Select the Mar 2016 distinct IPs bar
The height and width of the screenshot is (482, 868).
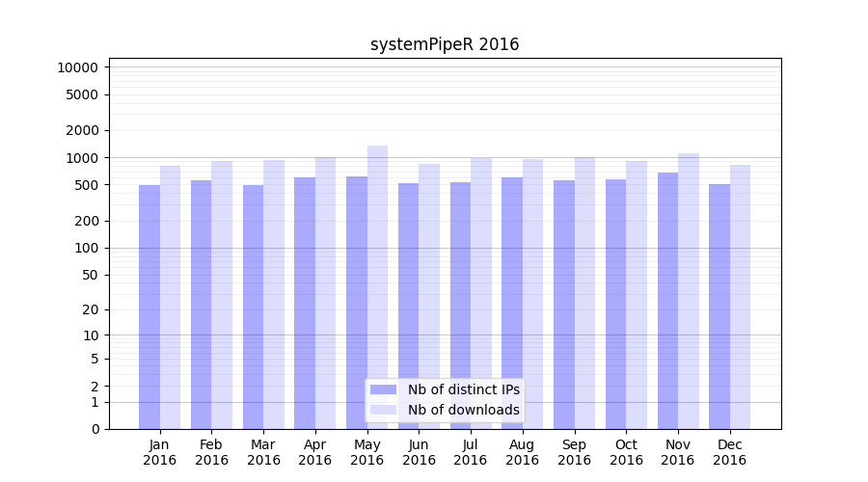pos(253,307)
